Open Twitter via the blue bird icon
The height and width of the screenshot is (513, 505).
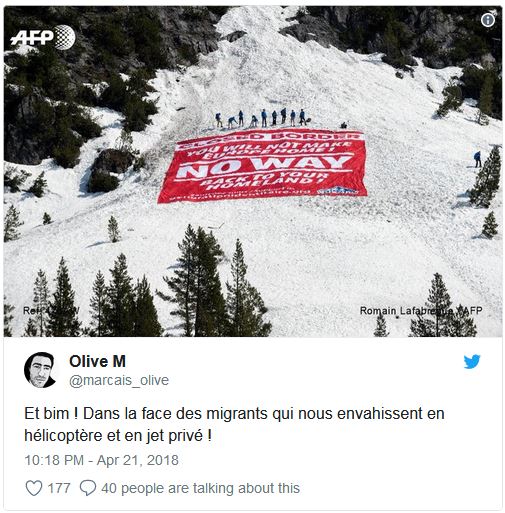coord(472,361)
